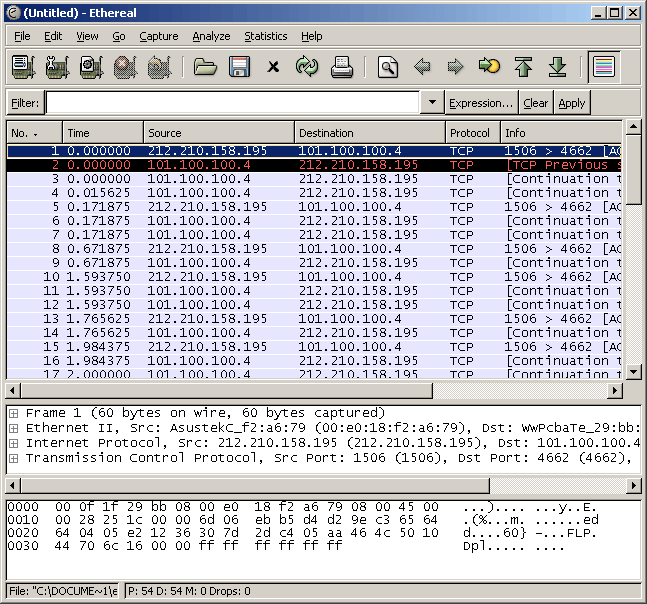
Task: Click the File path status bar entry
Action: [63, 591]
